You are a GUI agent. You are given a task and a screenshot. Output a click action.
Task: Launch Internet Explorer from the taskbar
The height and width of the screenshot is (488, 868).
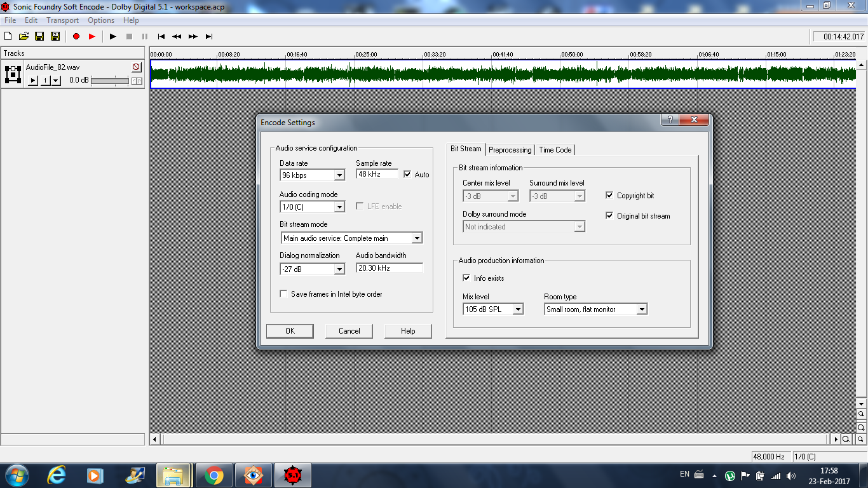tap(57, 475)
